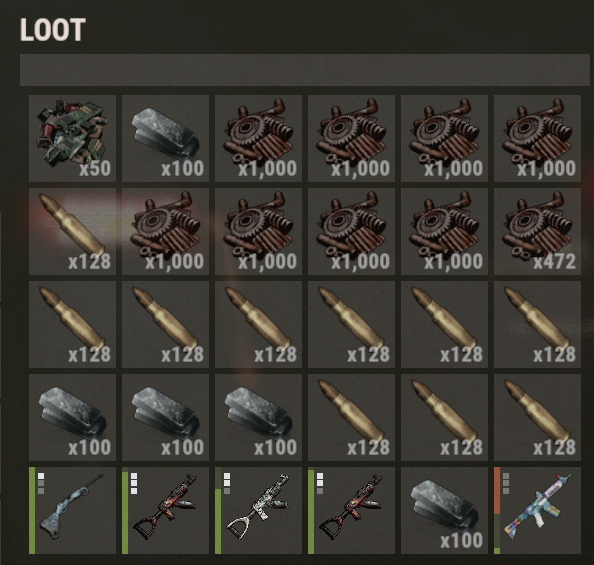
Task: Select last metal fragments x1,000 in top row
Action: (538, 138)
